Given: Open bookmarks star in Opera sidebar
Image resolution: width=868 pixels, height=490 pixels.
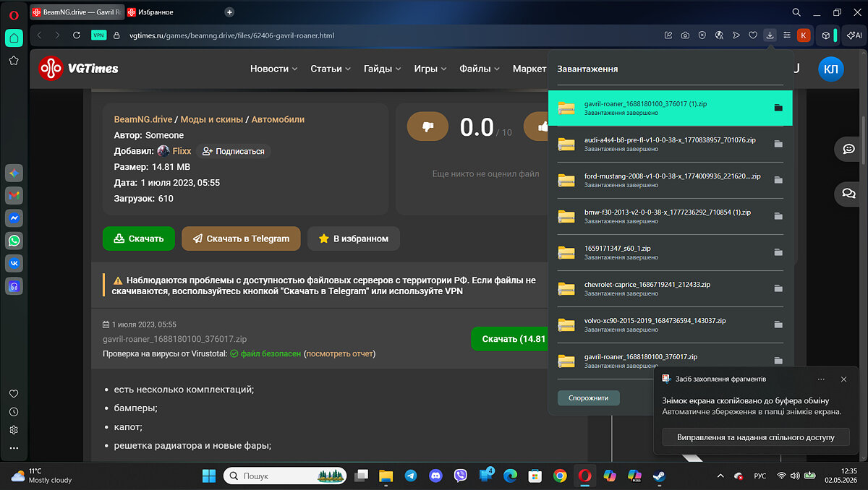Looking at the screenshot, I should [x=14, y=61].
